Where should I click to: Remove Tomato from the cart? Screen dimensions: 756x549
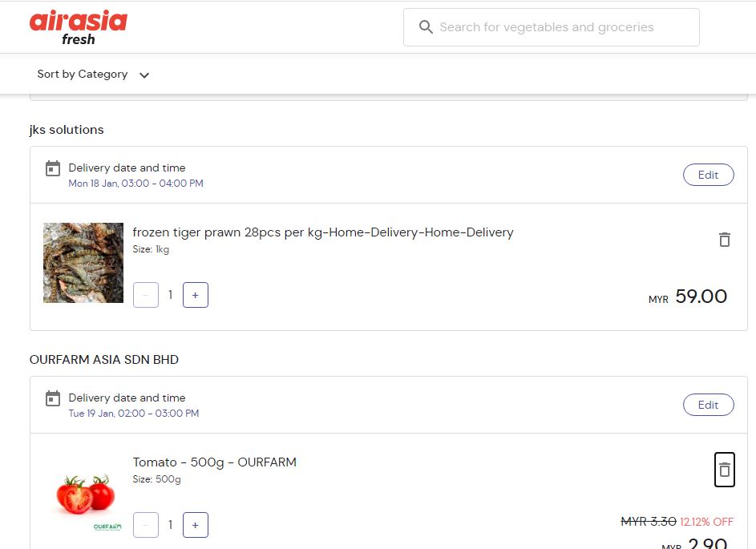click(724, 470)
